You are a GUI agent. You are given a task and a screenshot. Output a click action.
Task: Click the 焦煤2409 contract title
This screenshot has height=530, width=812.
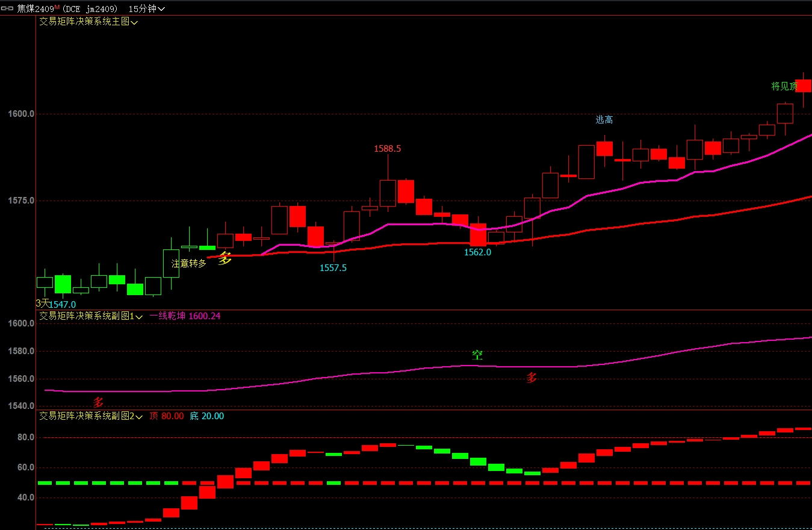click(36, 9)
